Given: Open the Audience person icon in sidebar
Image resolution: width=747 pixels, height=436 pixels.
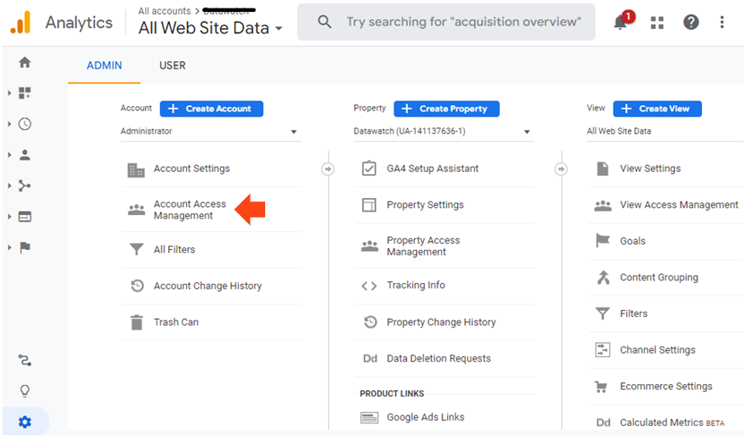Looking at the screenshot, I should pos(25,155).
